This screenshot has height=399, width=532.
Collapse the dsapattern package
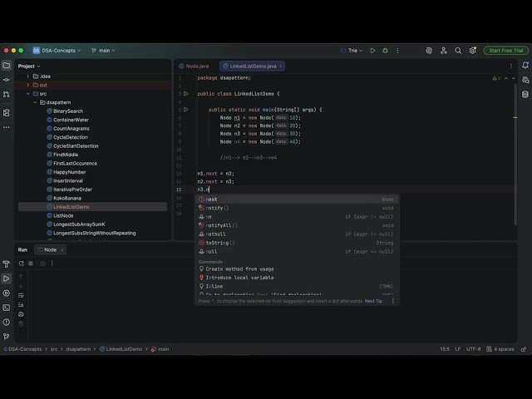(x=35, y=102)
